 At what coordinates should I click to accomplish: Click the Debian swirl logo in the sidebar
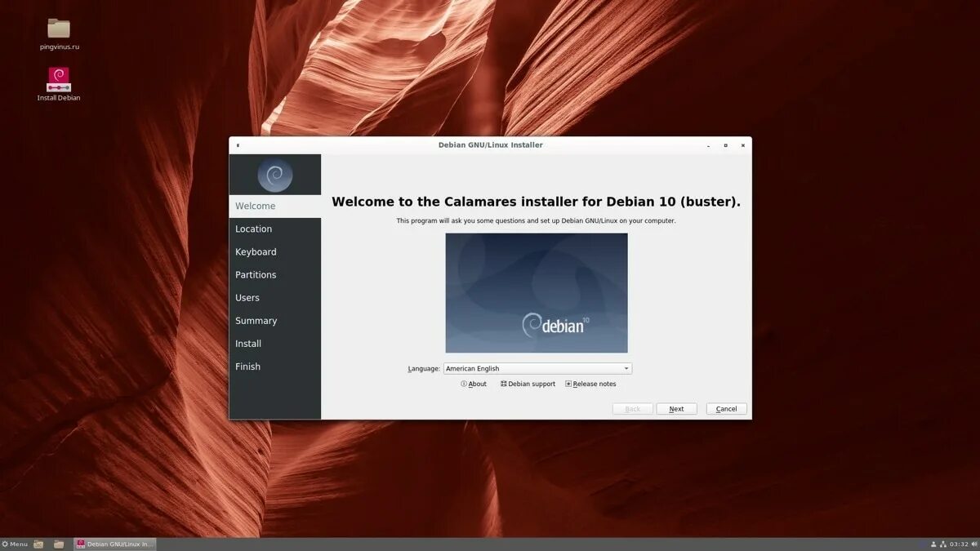(275, 175)
